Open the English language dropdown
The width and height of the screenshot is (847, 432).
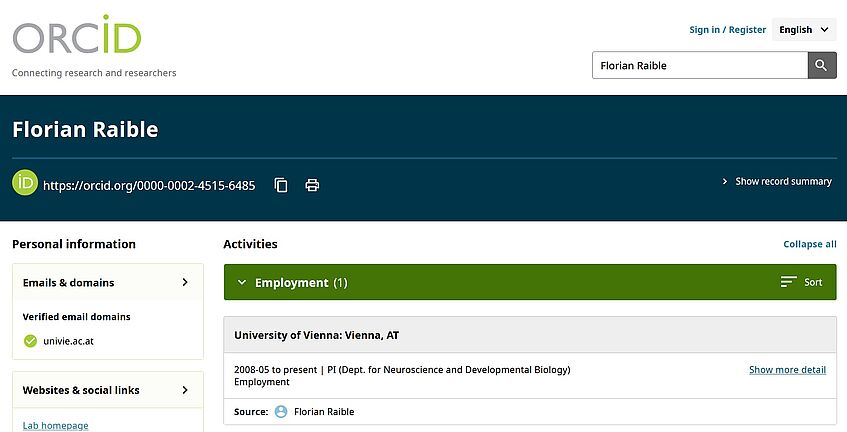pos(805,30)
